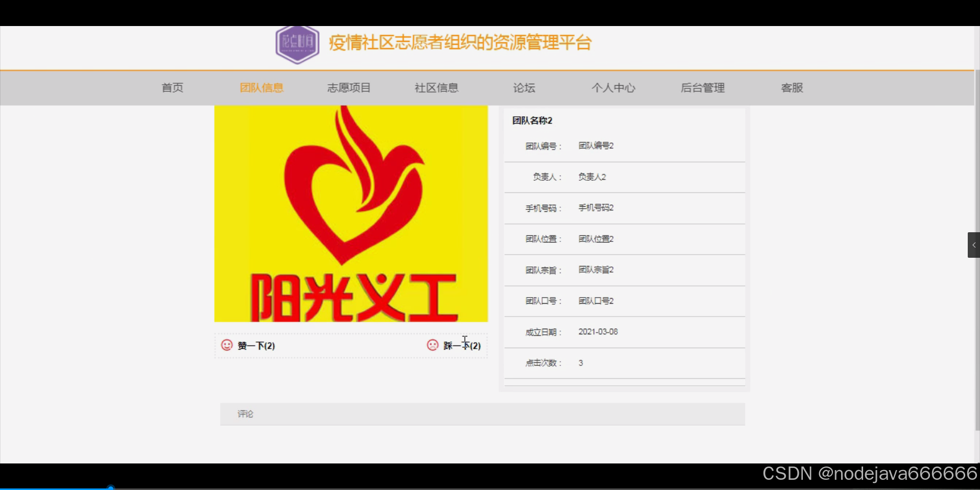Select 社区信息 in navigation bar
The height and width of the screenshot is (490, 980).
click(436, 88)
